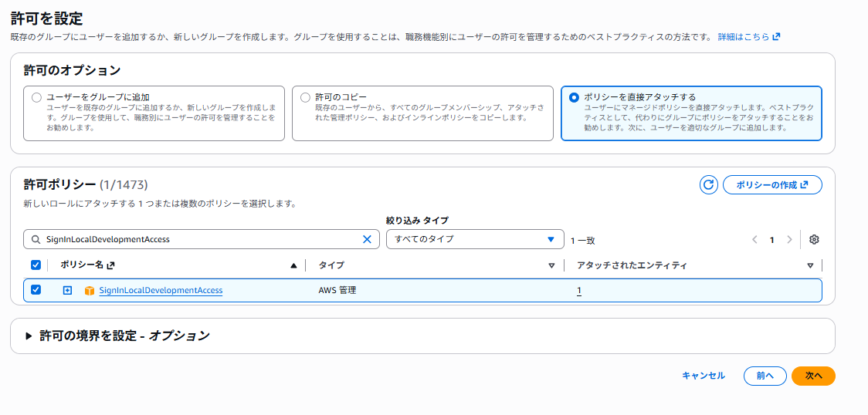The height and width of the screenshot is (415, 868).
Task: Open the table preferences gear icon
Action: (814, 240)
